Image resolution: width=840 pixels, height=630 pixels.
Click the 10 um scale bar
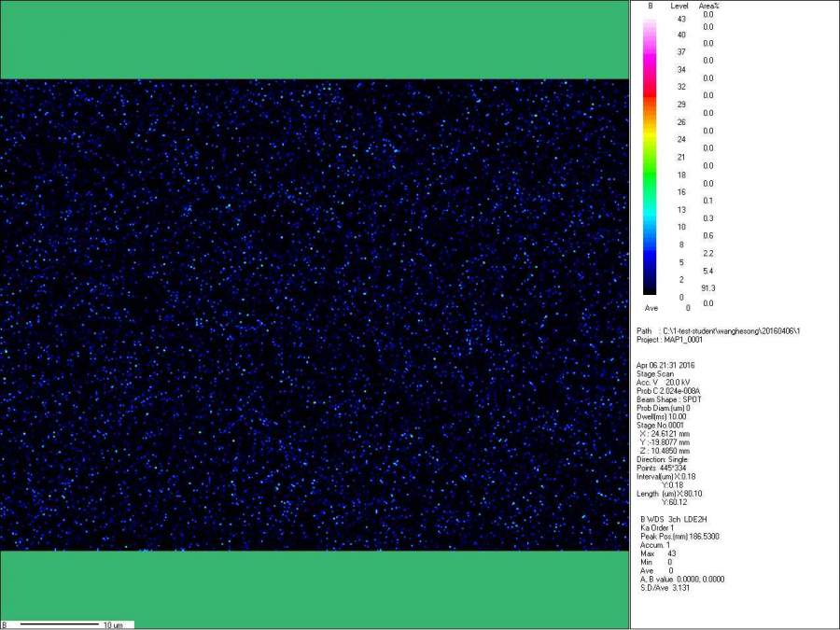pos(60,624)
